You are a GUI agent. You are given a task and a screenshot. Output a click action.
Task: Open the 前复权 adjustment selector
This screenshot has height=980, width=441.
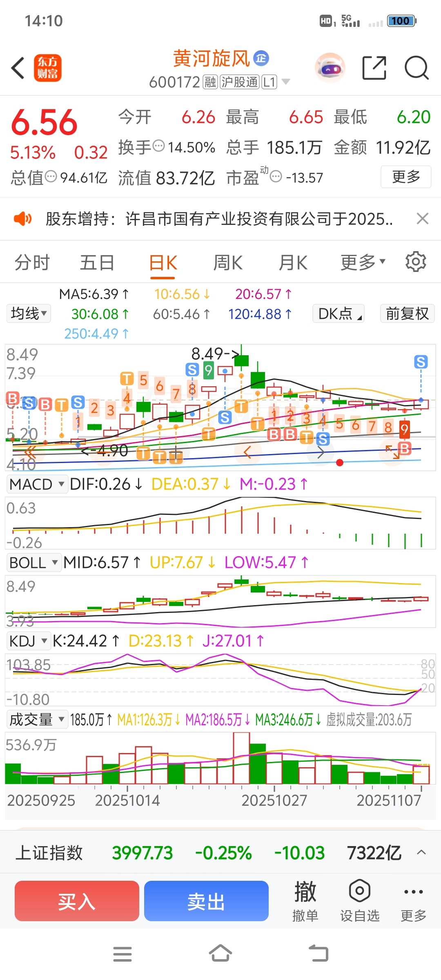[407, 314]
